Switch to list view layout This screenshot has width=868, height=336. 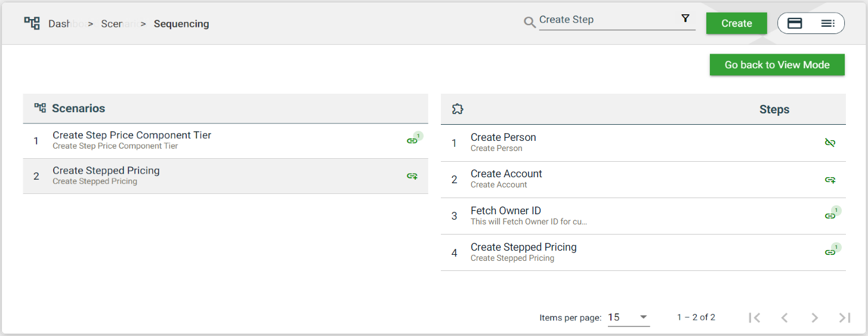click(x=827, y=23)
